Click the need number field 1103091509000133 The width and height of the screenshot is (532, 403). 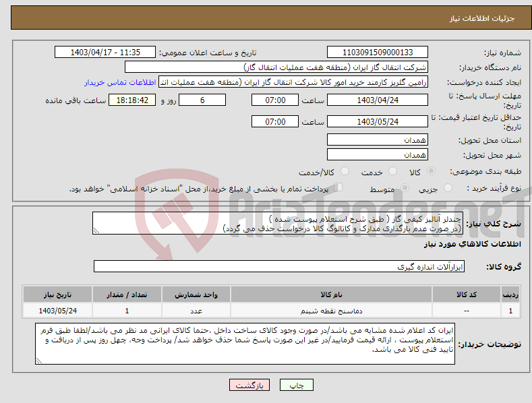pyautogui.click(x=378, y=53)
